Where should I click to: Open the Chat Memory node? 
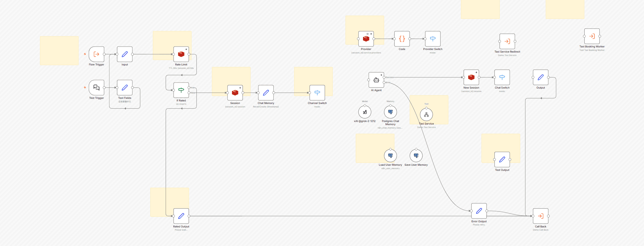pyautogui.click(x=266, y=93)
